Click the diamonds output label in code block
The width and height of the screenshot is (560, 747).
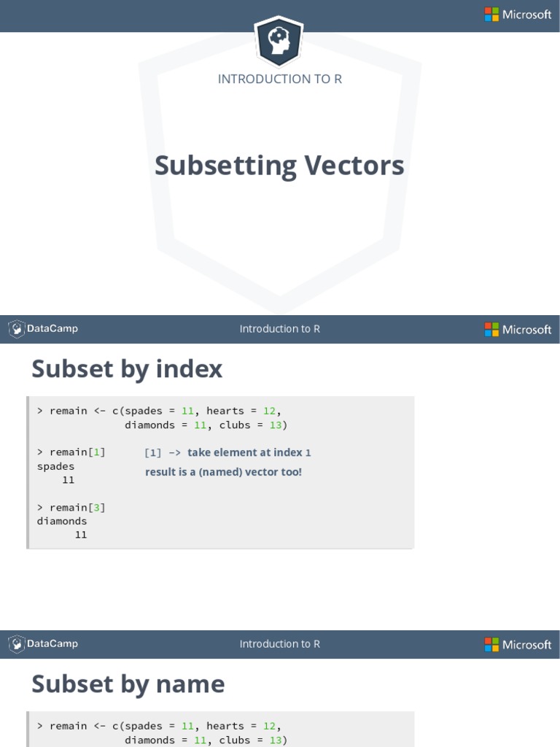click(x=62, y=521)
